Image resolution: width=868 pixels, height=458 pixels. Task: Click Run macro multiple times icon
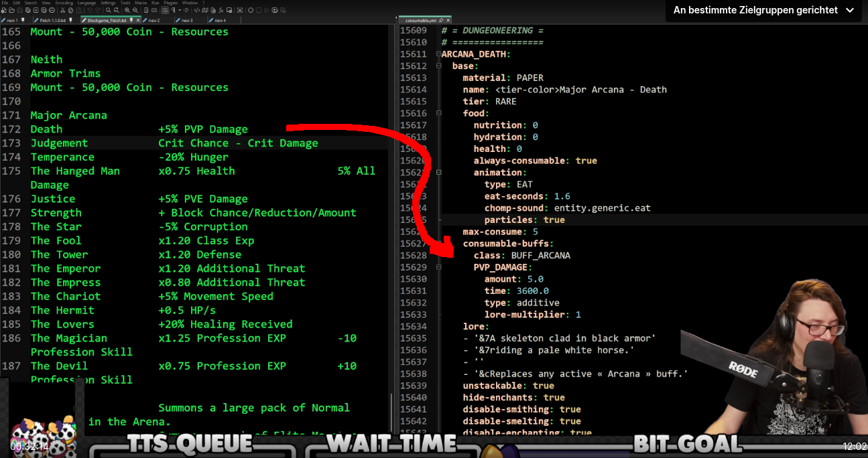tap(275, 10)
